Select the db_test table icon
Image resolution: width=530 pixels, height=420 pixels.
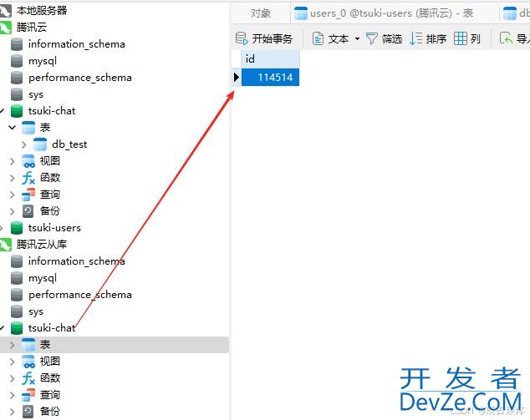click(40, 144)
